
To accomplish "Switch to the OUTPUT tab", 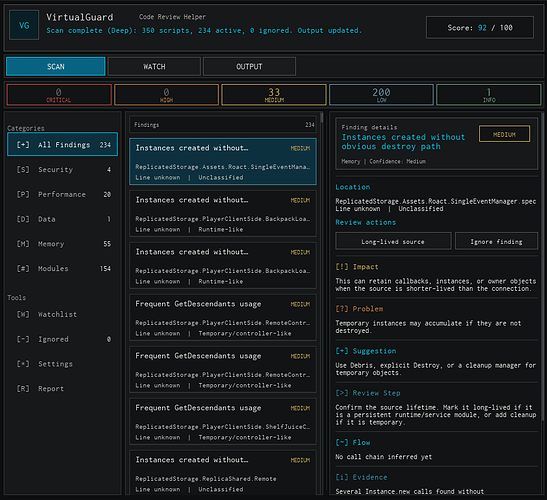I will tap(249, 66).
